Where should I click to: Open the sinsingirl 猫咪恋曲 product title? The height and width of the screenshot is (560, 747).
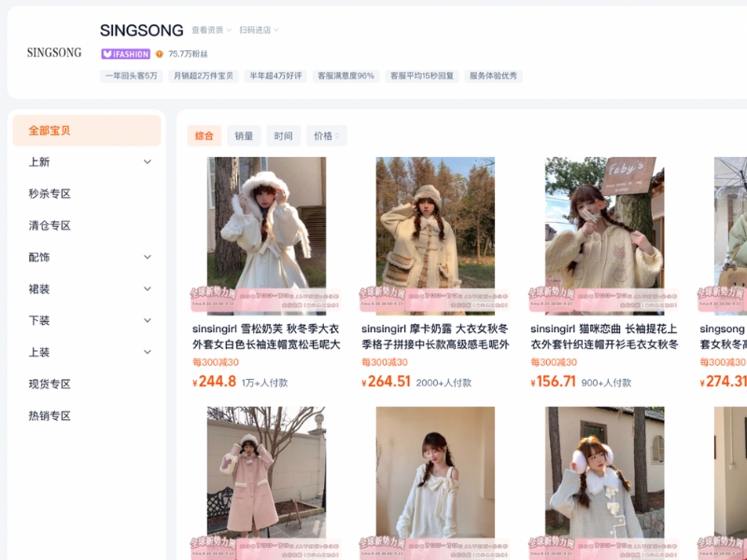[x=604, y=337]
